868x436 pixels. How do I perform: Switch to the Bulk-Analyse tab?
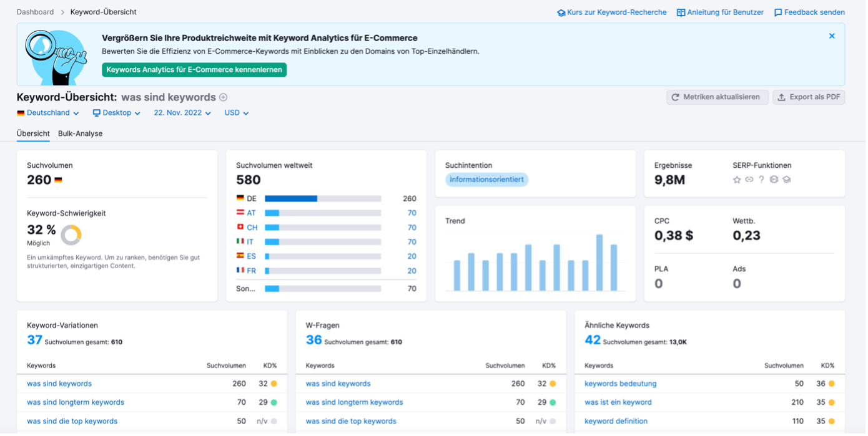pyautogui.click(x=80, y=133)
